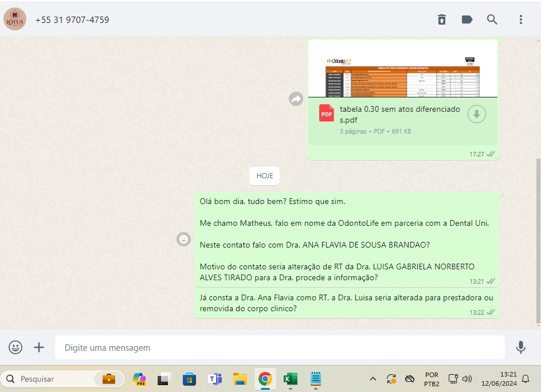Open the label tag icon
The image size is (541, 392).
point(467,19)
